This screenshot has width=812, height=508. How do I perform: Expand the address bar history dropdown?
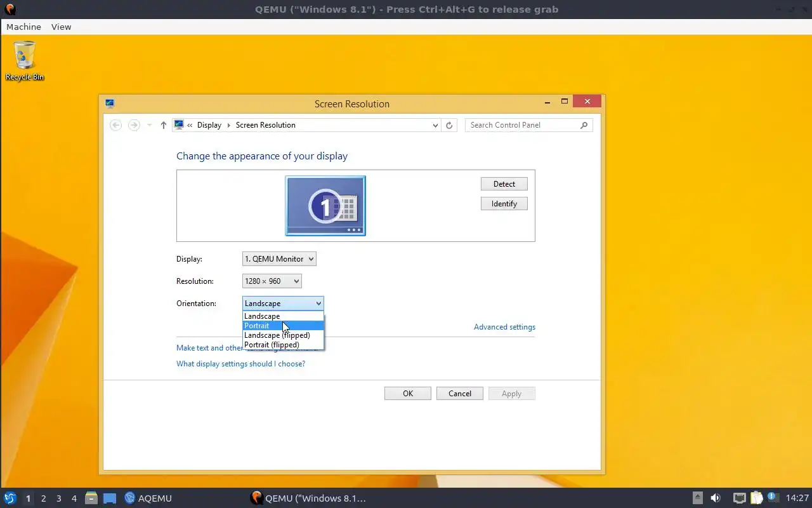435,125
